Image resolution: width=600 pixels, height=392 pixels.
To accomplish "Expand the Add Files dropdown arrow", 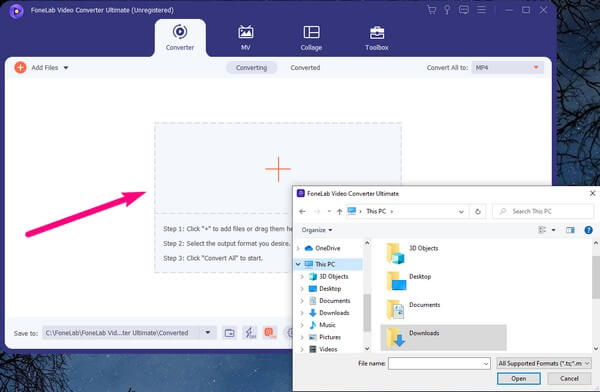I will tap(66, 68).
